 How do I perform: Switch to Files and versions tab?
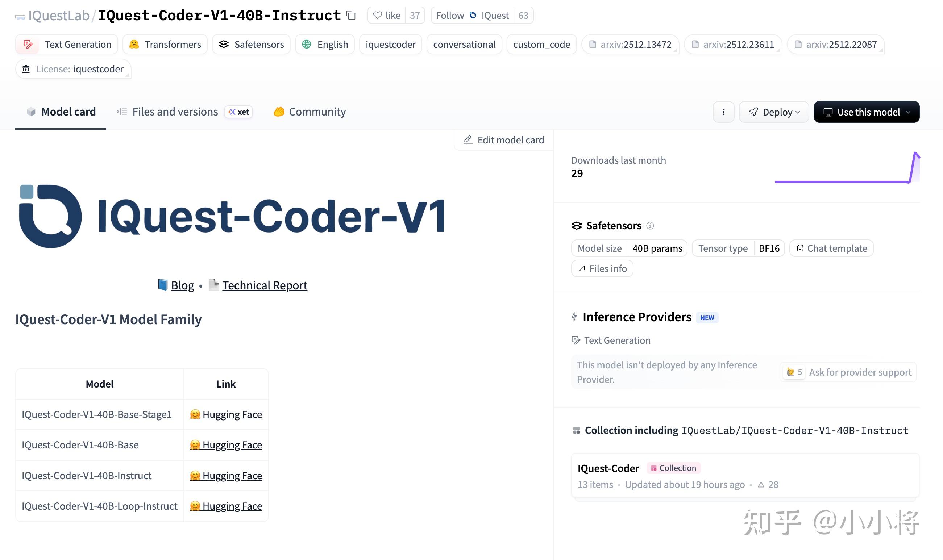tap(175, 112)
